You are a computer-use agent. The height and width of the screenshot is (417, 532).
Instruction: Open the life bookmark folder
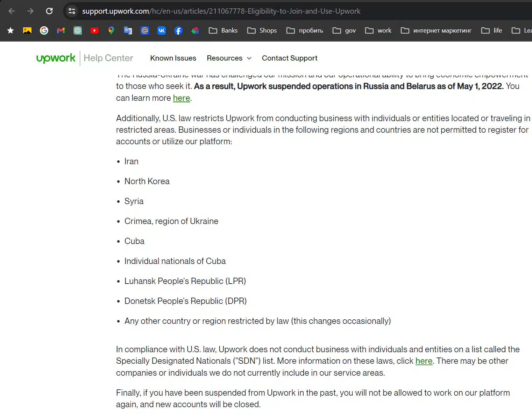tap(492, 30)
